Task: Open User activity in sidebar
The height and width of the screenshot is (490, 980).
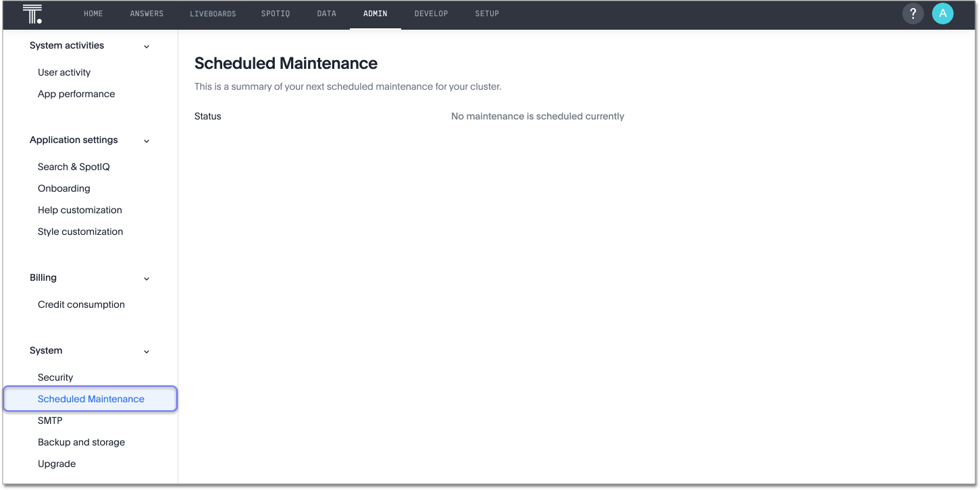Action: click(64, 72)
